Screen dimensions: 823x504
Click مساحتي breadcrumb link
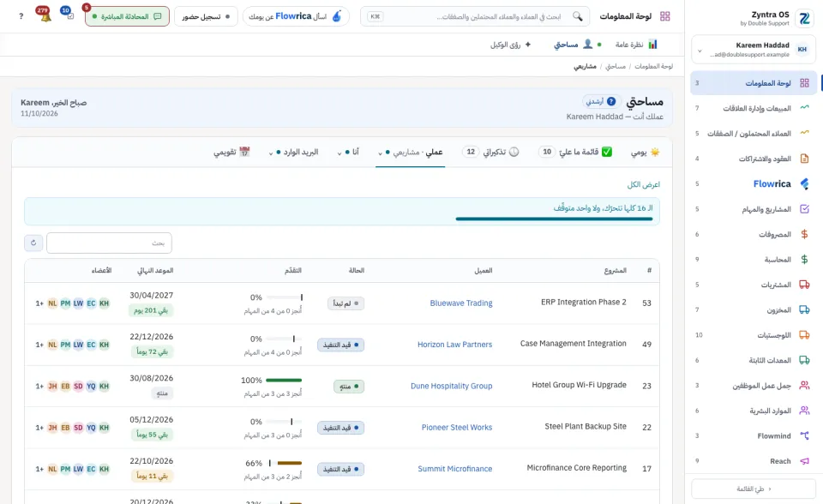[616, 66]
